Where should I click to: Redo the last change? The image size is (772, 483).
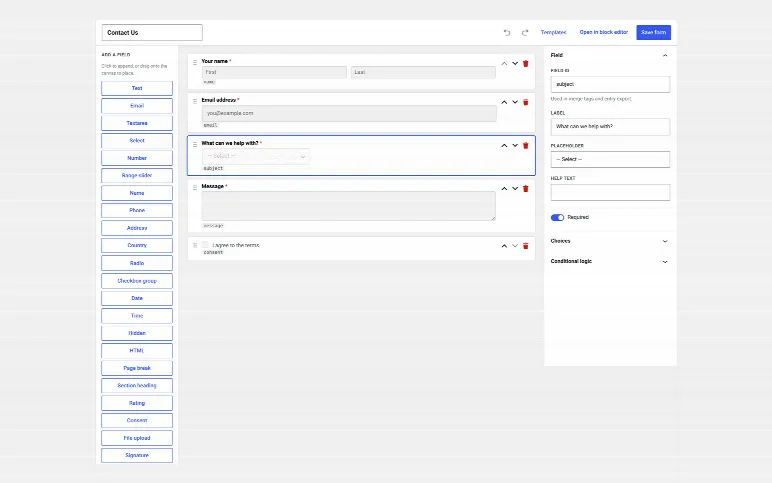(525, 32)
